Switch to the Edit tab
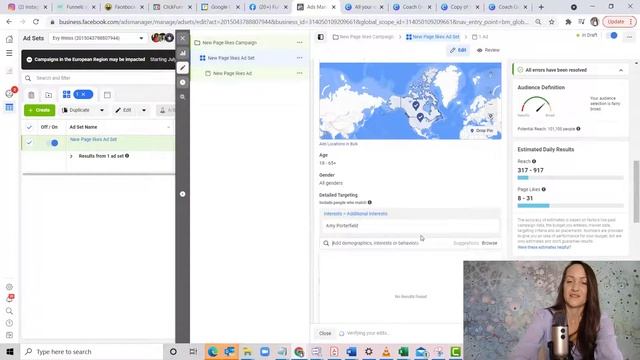The height and width of the screenshot is (360, 640). tap(458, 50)
